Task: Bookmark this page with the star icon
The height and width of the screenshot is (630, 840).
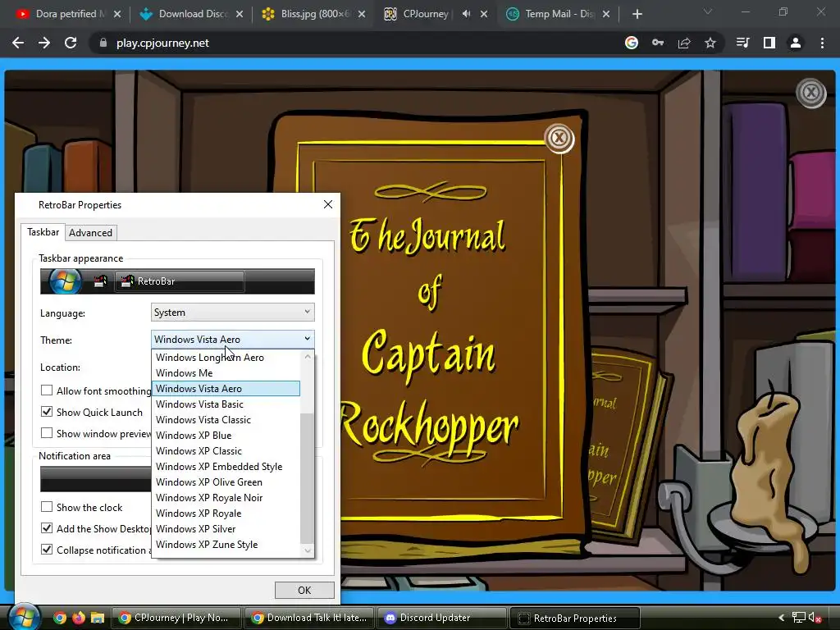Action: (710, 43)
